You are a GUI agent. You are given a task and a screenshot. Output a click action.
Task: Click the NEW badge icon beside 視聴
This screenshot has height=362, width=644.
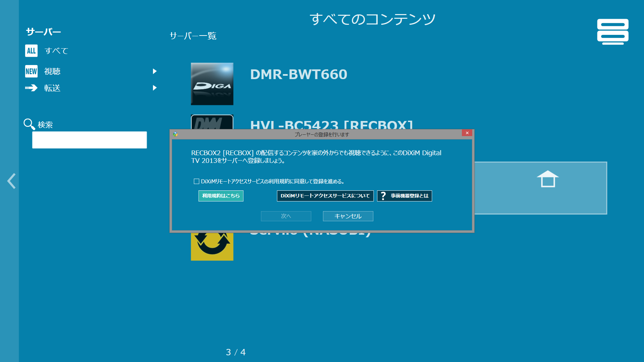click(31, 71)
